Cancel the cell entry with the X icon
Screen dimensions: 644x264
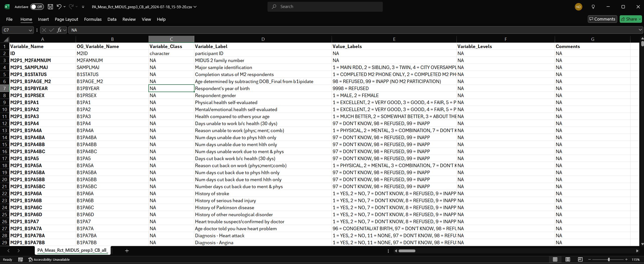pos(44,30)
